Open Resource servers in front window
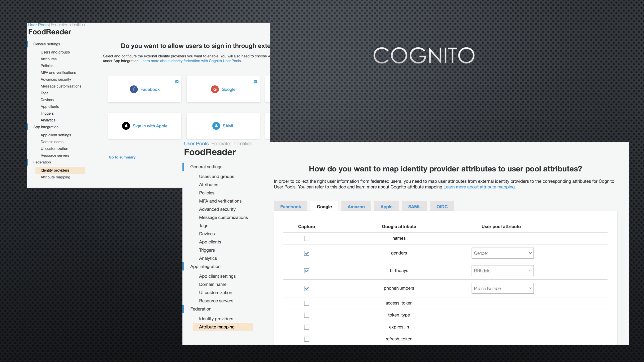The width and height of the screenshot is (644, 362). [216, 301]
